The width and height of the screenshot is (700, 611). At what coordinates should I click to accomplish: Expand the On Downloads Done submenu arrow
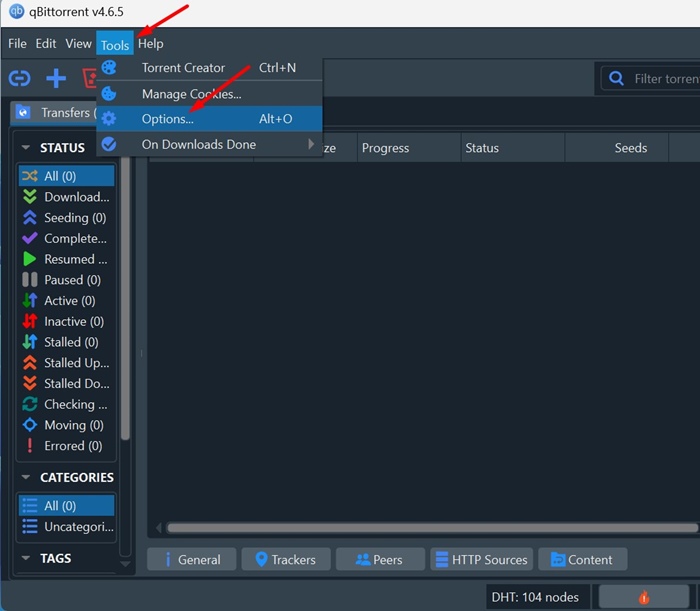pos(311,144)
